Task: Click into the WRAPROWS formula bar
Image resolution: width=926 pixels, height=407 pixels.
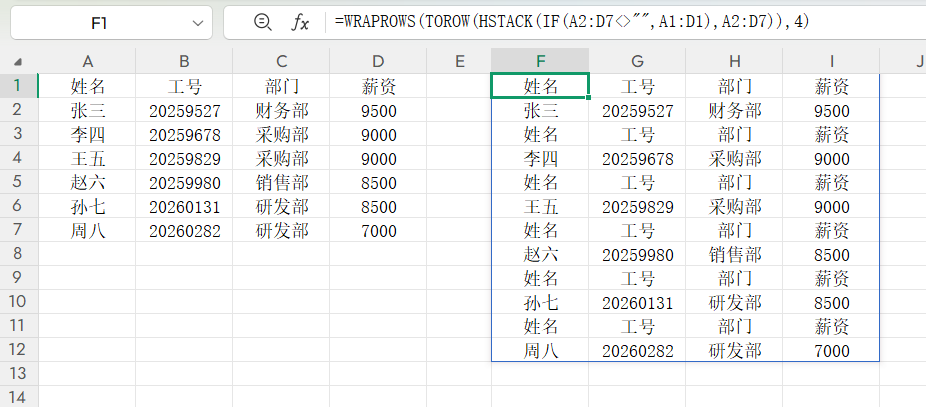Action: 600,22
